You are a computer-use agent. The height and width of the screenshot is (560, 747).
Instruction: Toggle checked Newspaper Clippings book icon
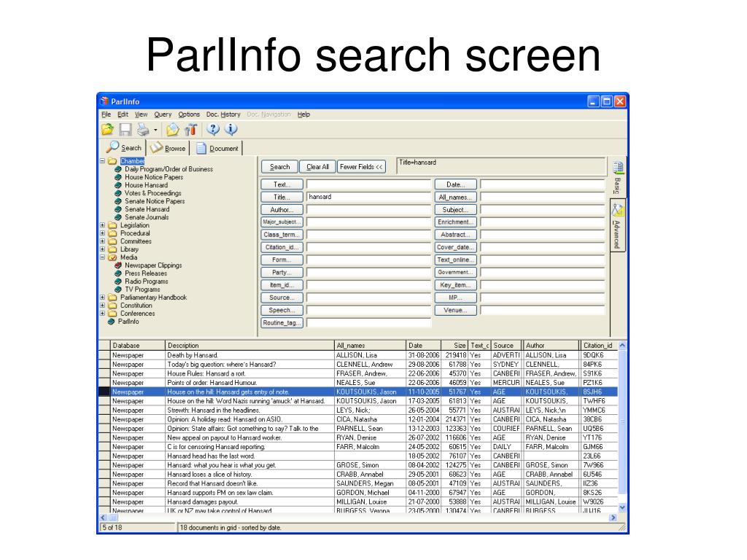tap(118, 265)
